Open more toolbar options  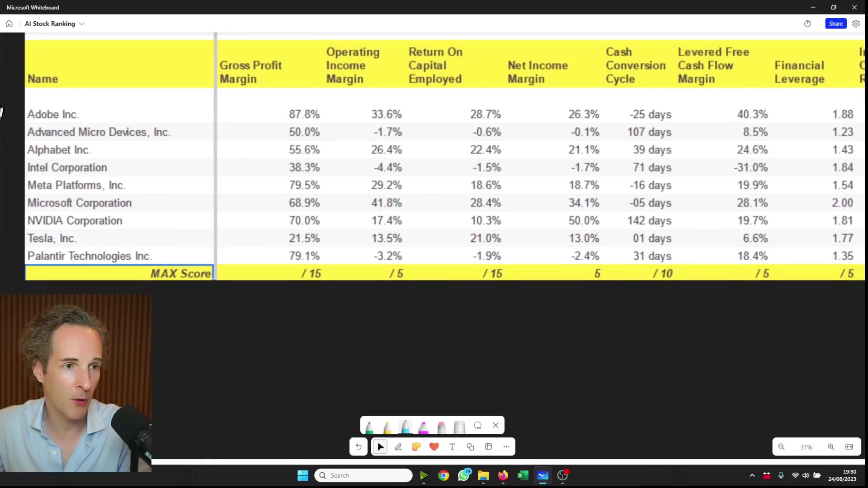point(506,447)
